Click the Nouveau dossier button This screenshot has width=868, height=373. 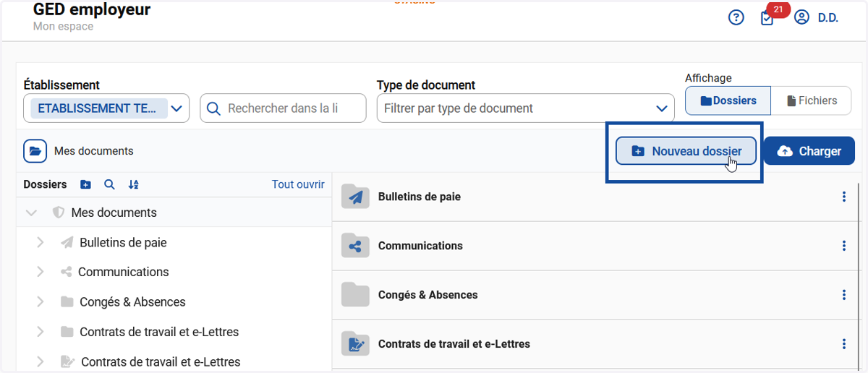click(686, 151)
